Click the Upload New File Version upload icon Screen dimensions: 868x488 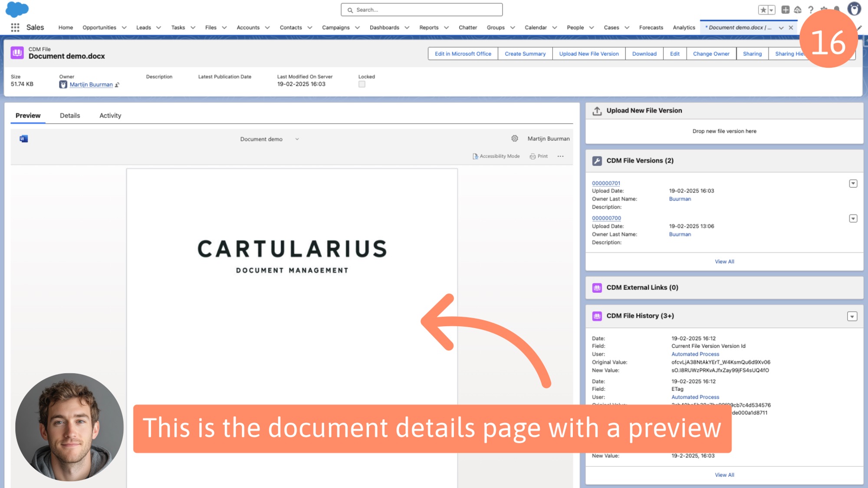[x=597, y=111]
